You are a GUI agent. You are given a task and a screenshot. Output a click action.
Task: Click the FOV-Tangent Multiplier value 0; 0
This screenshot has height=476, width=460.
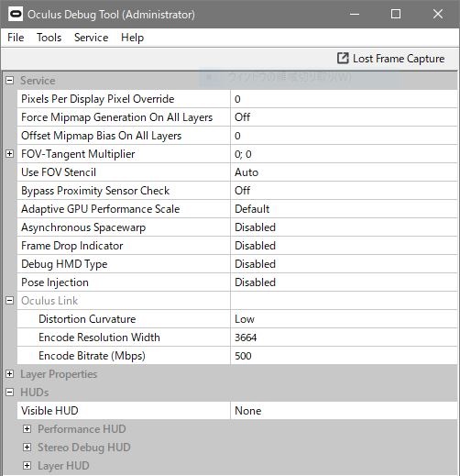click(x=344, y=154)
